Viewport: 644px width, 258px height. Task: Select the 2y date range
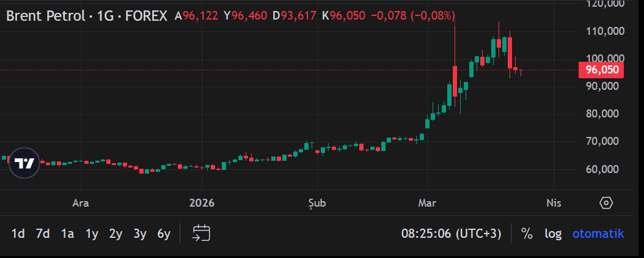pos(115,234)
